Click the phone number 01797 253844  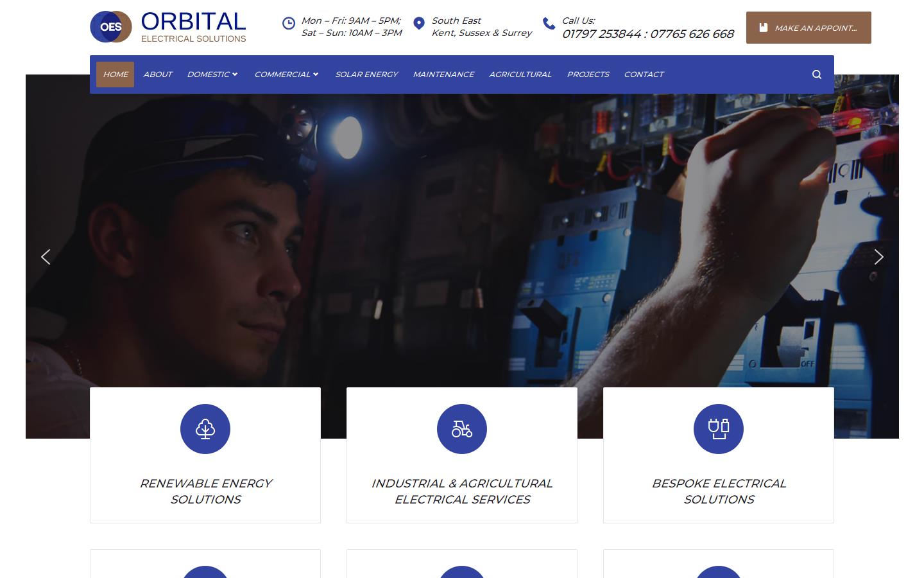click(601, 34)
